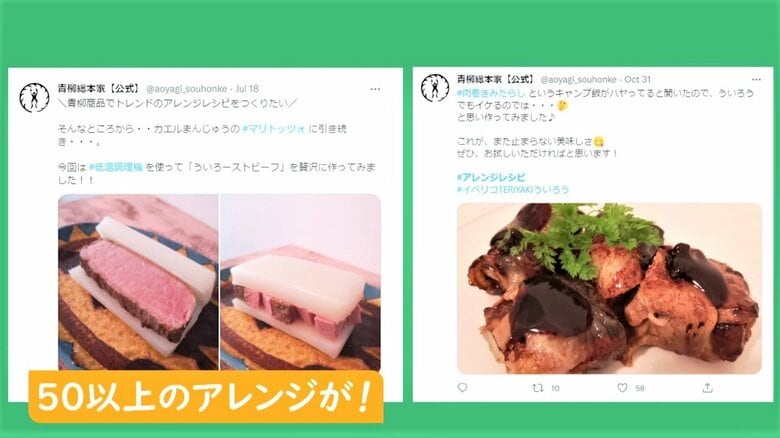Click the left tweet's profile avatar
The image size is (780, 438).
pos(34,98)
